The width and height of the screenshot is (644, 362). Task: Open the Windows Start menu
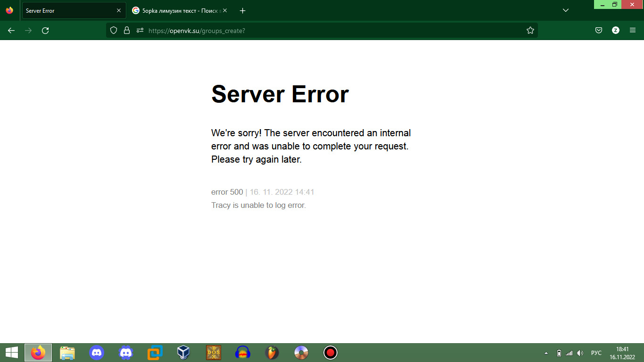[11, 353]
